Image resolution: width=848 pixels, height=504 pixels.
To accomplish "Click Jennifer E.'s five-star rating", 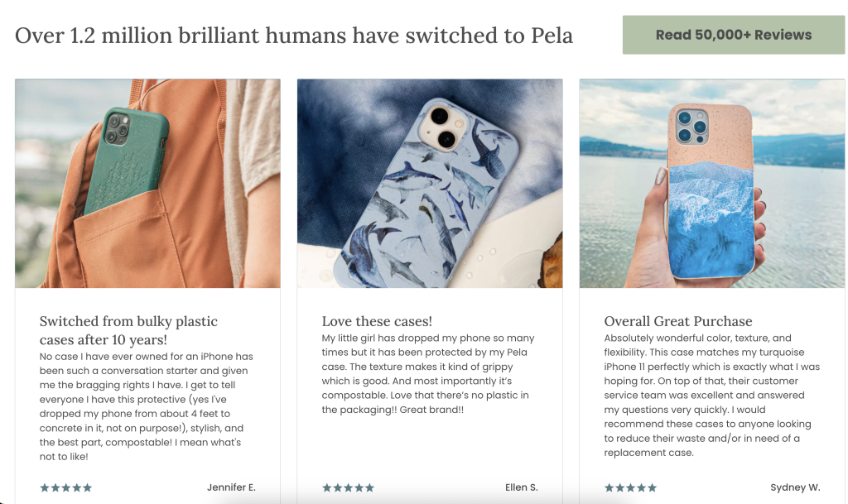I will (x=66, y=487).
